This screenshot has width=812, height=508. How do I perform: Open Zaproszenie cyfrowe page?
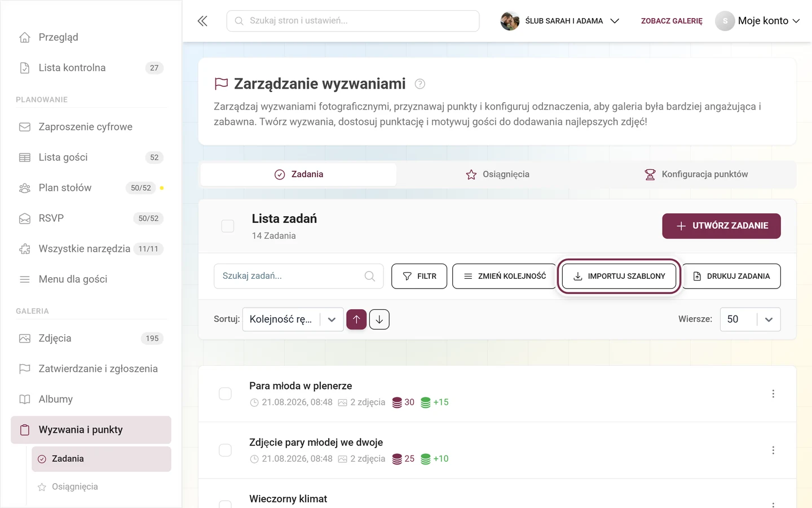click(x=91, y=127)
